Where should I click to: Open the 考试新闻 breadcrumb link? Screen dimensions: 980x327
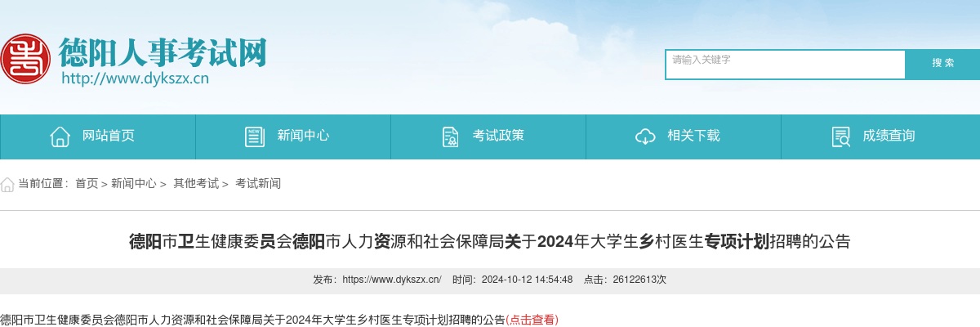tap(258, 184)
